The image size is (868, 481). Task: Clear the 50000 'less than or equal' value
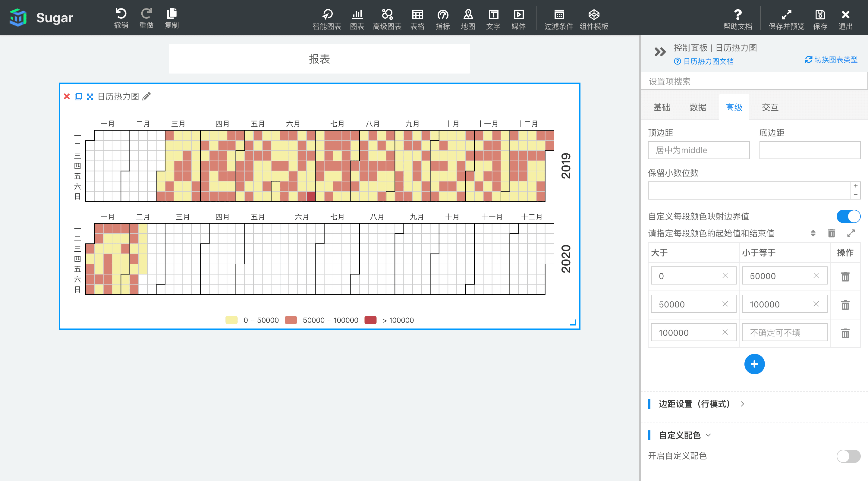[x=816, y=275]
